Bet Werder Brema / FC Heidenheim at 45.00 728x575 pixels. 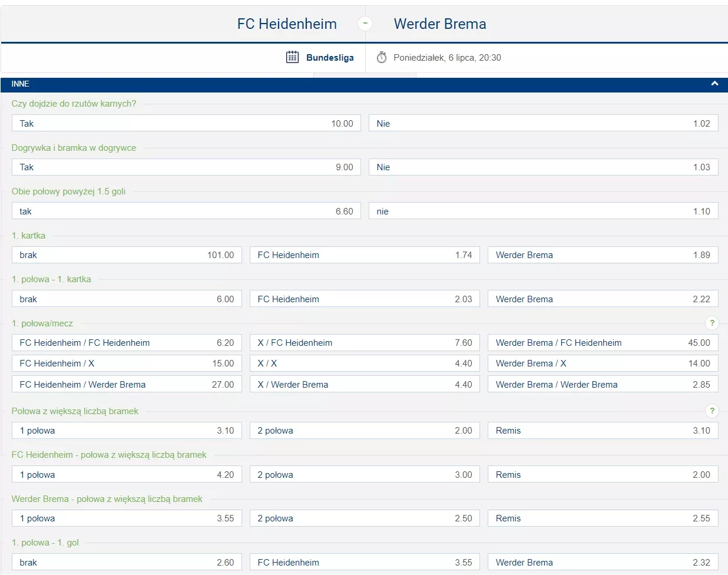(603, 342)
